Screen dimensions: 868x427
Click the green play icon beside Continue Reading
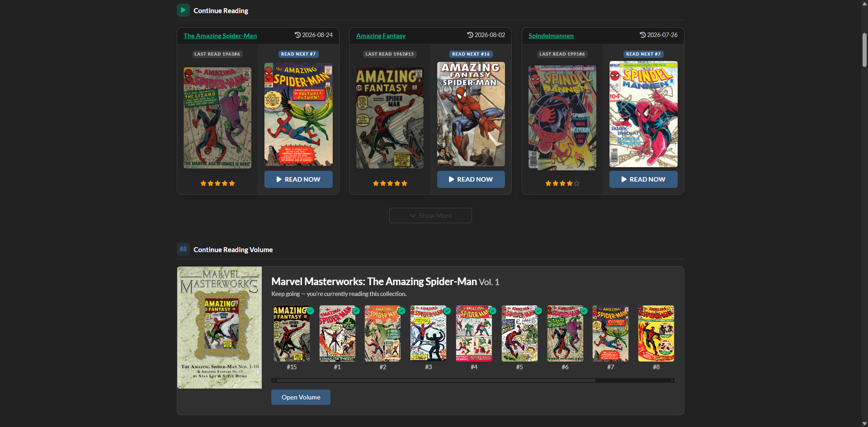[183, 10]
